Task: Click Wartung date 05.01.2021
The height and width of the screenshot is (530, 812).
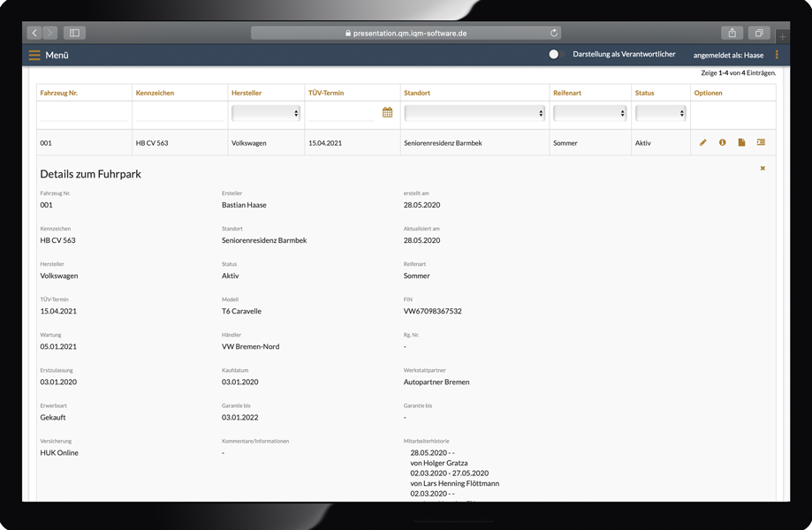Action: coord(58,347)
